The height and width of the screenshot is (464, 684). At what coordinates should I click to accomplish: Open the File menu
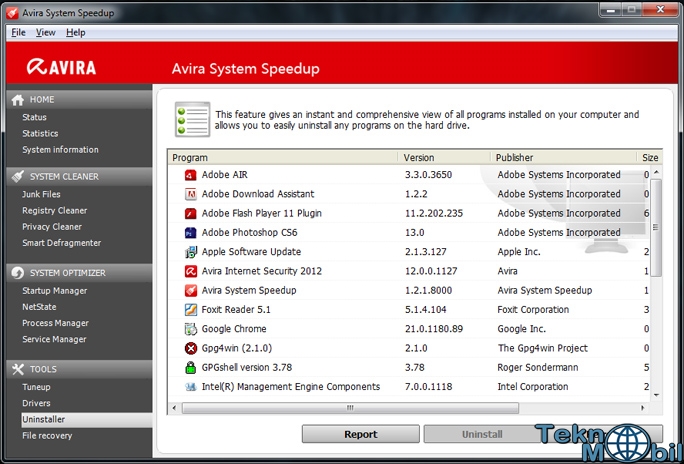point(18,32)
